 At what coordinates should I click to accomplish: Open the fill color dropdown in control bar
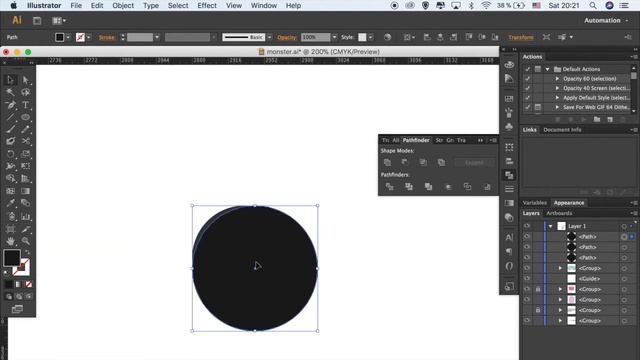68,37
